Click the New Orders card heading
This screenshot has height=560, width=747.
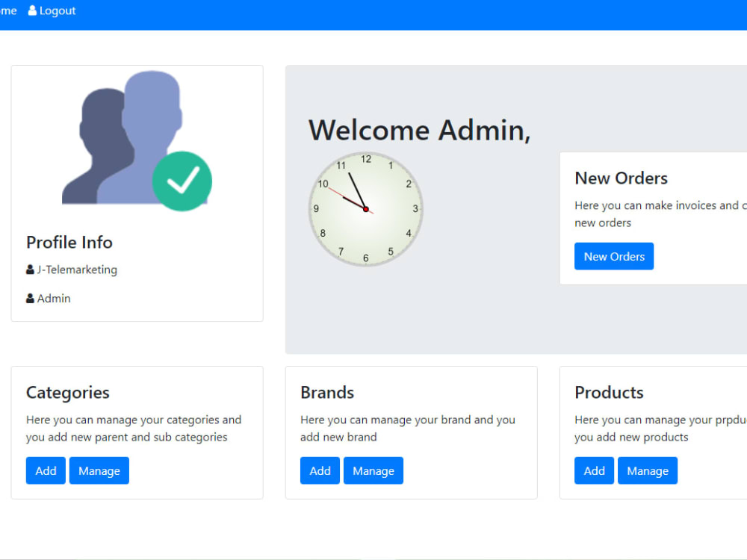(622, 178)
